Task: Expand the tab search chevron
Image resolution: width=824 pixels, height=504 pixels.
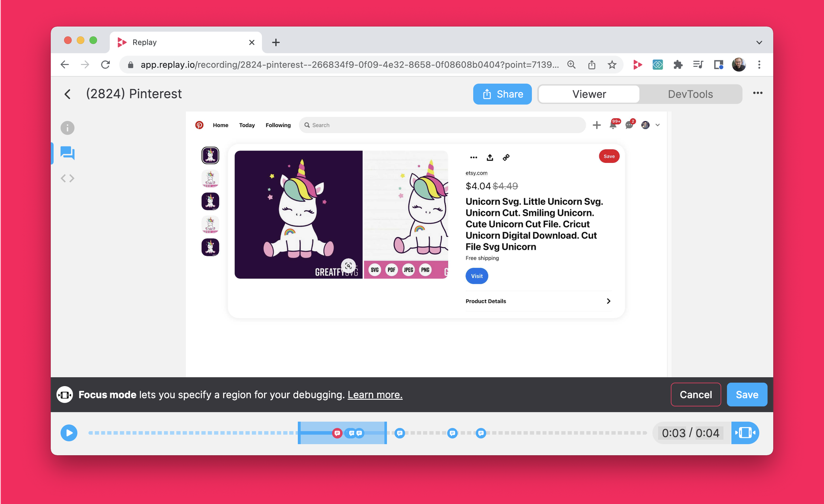Action: click(759, 42)
